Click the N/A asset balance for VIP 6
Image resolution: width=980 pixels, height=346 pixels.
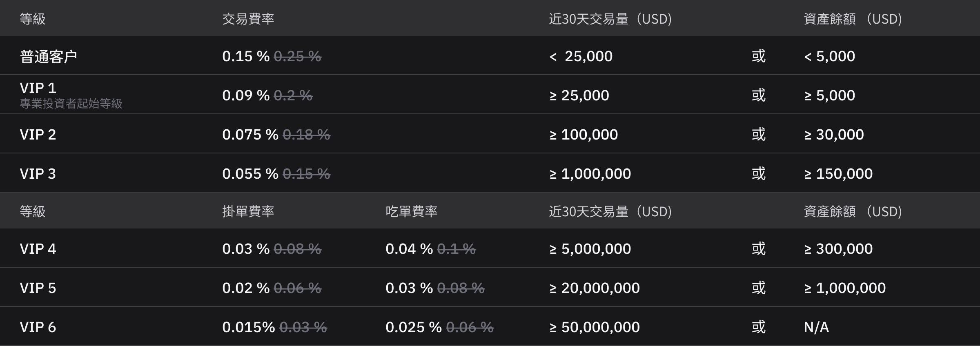[816, 327]
